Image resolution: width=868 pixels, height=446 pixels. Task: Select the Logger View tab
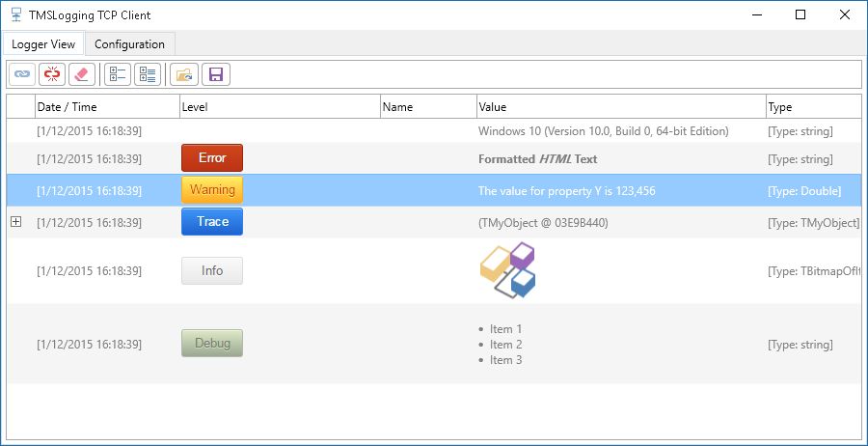(43, 44)
